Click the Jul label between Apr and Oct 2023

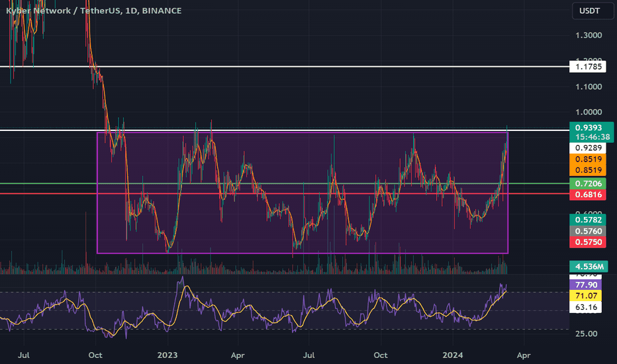309,355
